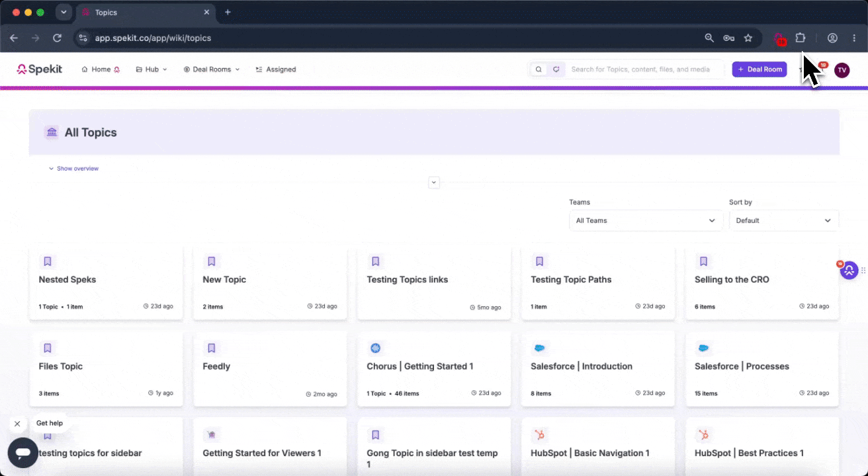The height and width of the screenshot is (476, 868).
Task: Go to Home in the navigation
Action: coord(101,69)
